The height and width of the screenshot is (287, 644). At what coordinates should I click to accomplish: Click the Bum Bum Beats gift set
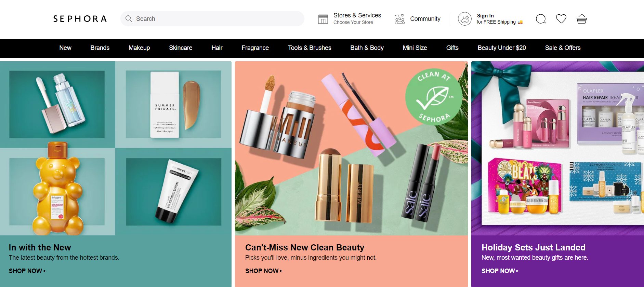pos(525,186)
